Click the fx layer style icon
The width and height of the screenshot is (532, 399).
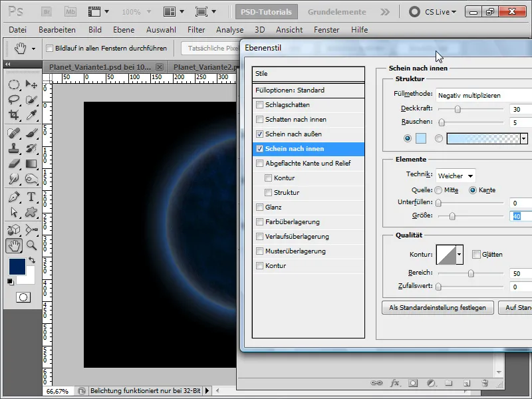click(394, 383)
